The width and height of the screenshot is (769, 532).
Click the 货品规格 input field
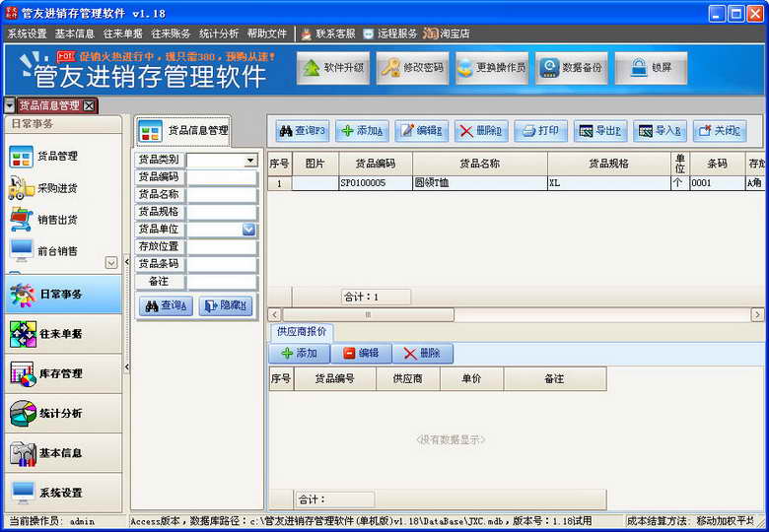pos(222,212)
